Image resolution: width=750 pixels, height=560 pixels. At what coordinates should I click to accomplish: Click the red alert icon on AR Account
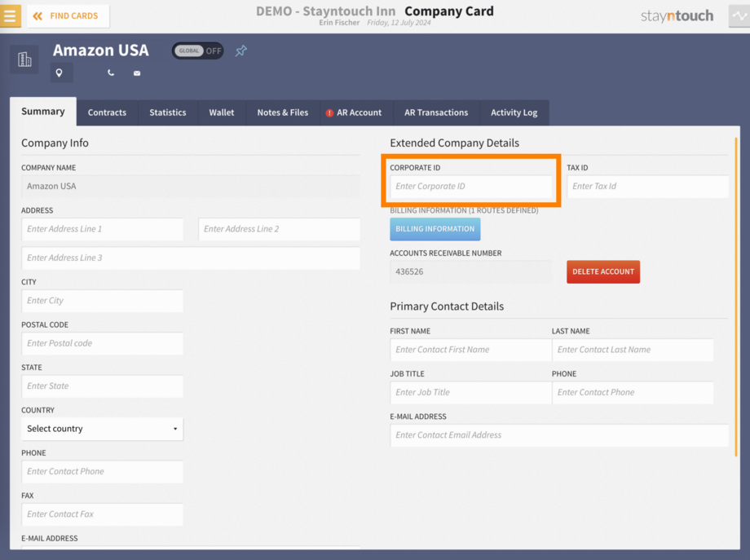(329, 113)
